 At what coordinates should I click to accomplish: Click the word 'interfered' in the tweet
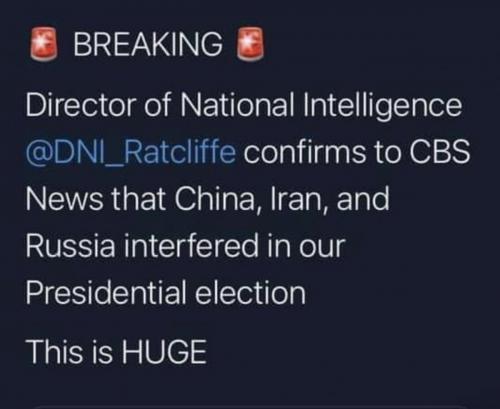pos(191,246)
